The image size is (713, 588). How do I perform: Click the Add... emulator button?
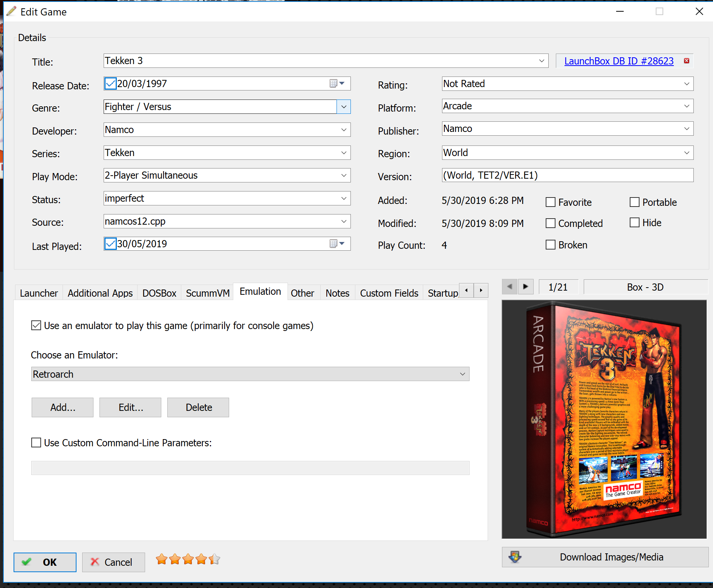63,407
